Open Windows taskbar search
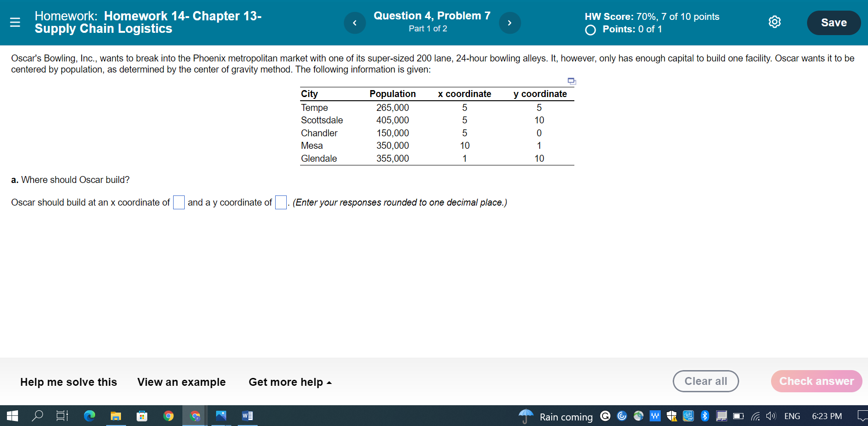868x426 pixels. (37, 416)
